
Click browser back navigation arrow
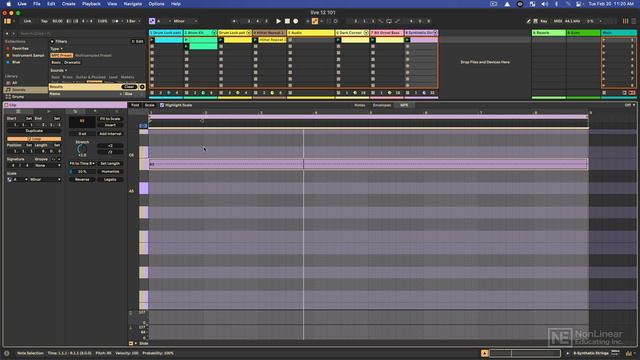(x=7, y=33)
